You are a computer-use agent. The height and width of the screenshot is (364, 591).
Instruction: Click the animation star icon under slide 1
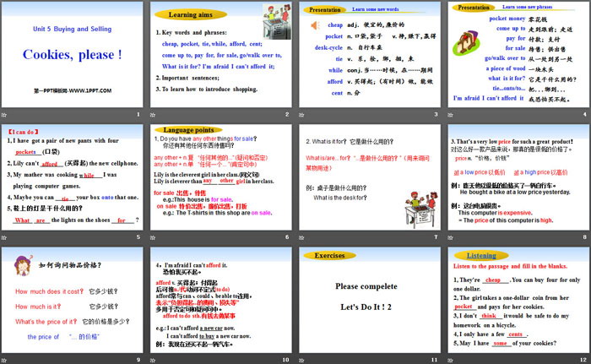(x=4, y=115)
